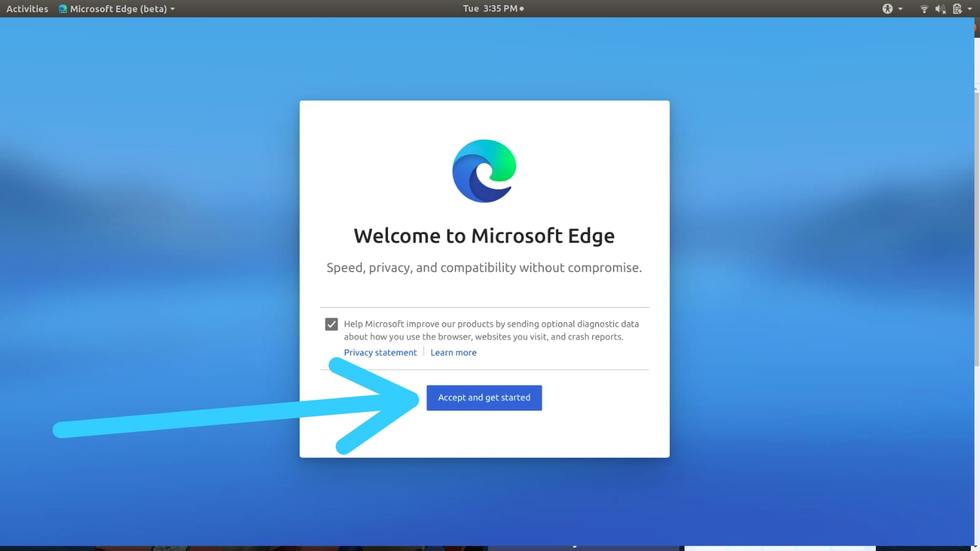Open the Privacy statement link
980x551 pixels.
pos(380,352)
